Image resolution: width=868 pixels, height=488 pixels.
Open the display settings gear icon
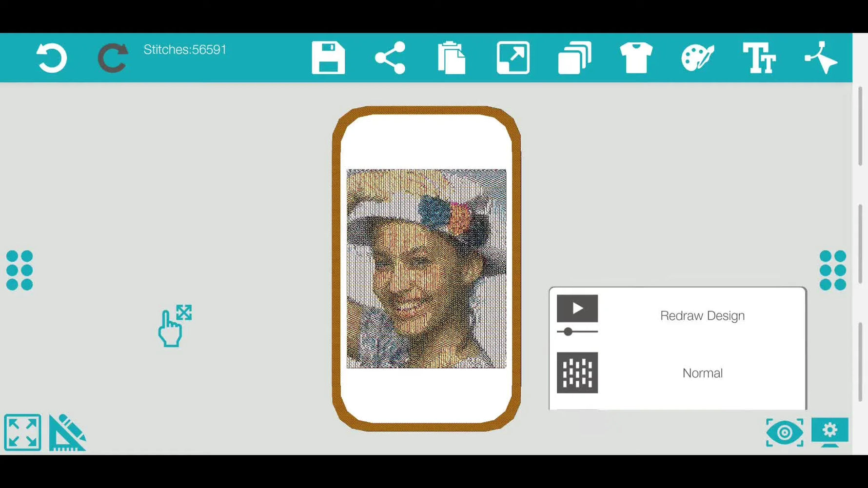point(829,432)
